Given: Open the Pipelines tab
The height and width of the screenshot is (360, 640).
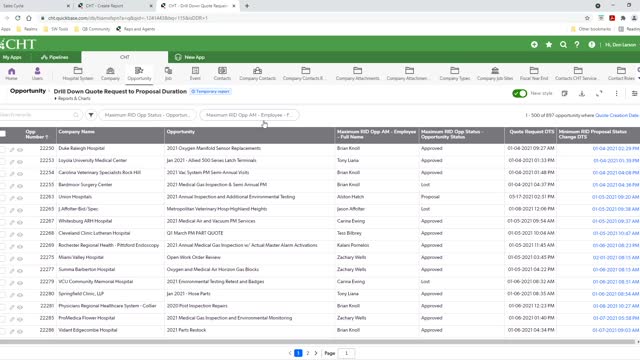Looking at the screenshot, I should click(x=55, y=57).
